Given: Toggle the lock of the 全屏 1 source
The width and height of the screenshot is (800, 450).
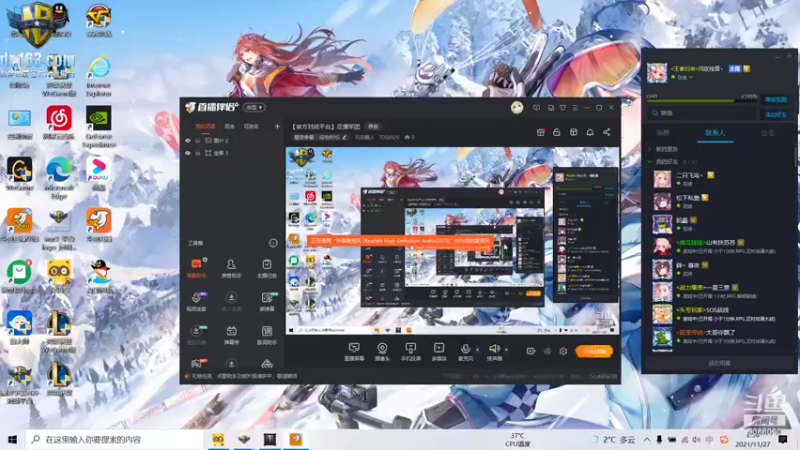Looking at the screenshot, I should 198,153.
